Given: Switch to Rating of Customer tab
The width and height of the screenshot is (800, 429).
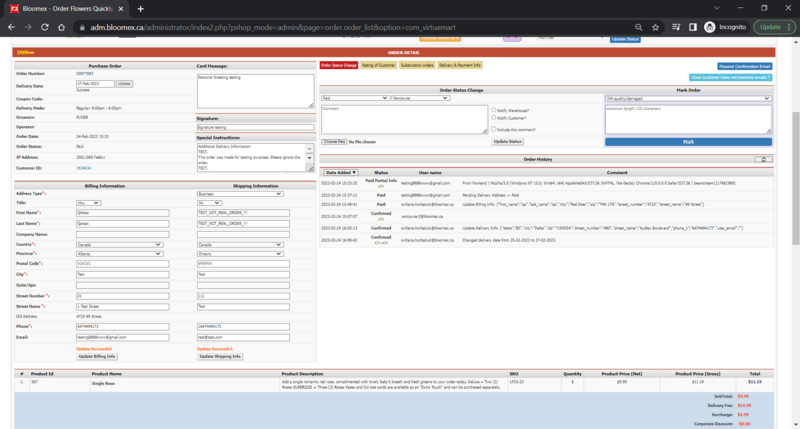Looking at the screenshot, I should [378, 65].
